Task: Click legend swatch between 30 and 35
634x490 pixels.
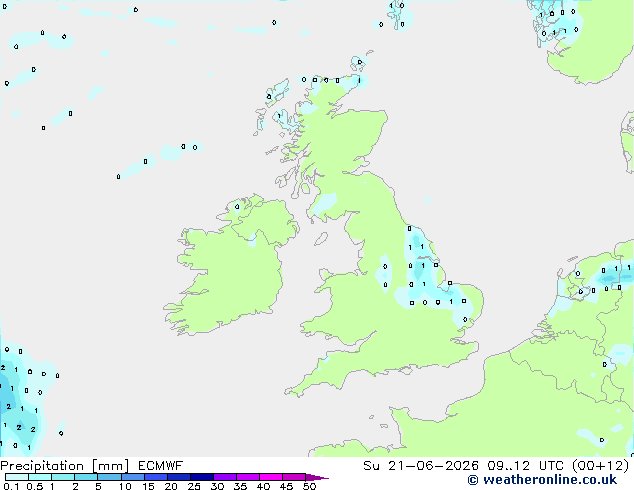Action: [x=224, y=477]
